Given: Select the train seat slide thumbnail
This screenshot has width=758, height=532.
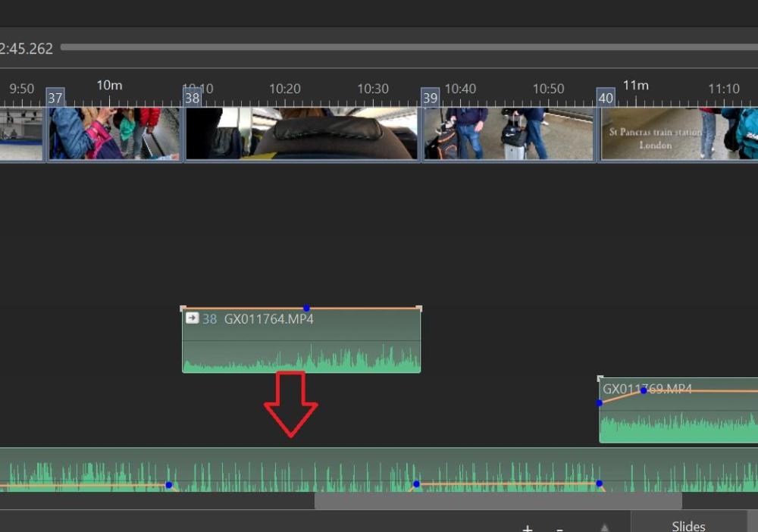Looking at the screenshot, I should 301,134.
